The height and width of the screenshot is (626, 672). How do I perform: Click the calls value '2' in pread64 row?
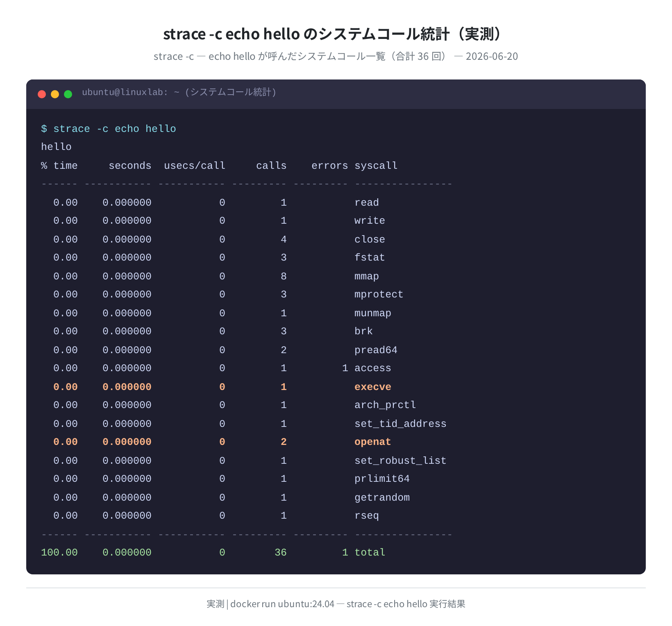(284, 350)
